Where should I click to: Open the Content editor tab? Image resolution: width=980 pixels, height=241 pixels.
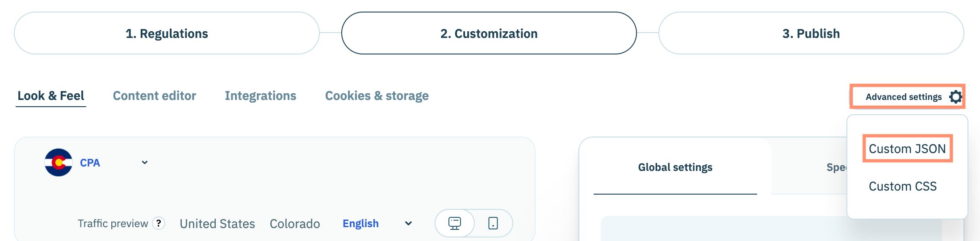155,96
